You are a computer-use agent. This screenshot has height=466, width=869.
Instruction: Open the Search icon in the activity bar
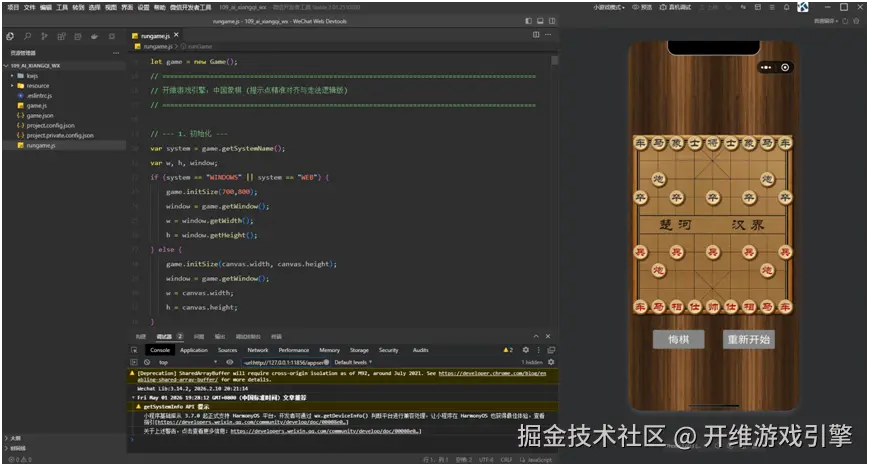coord(27,36)
